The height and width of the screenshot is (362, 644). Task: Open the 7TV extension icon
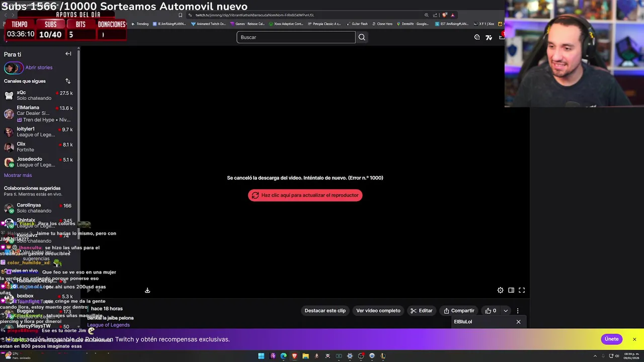point(489,37)
